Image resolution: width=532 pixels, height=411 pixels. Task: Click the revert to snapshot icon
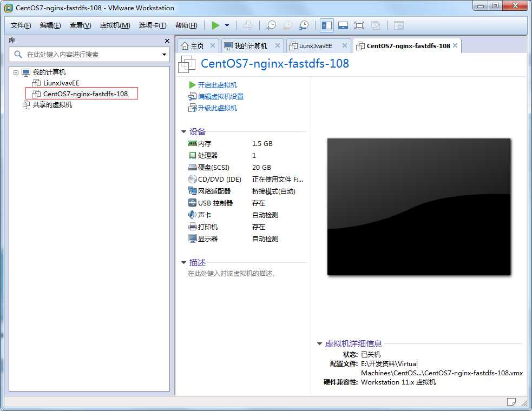coord(288,25)
